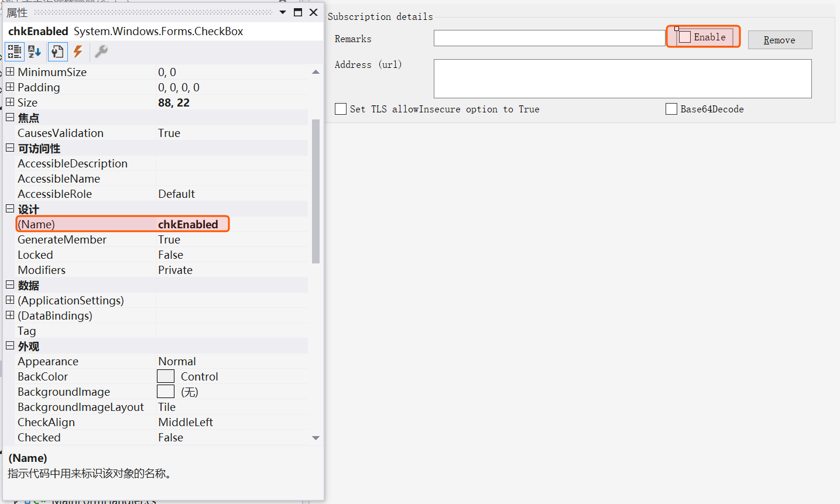
Task: Close the Properties panel
Action: click(x=314, y=12)
